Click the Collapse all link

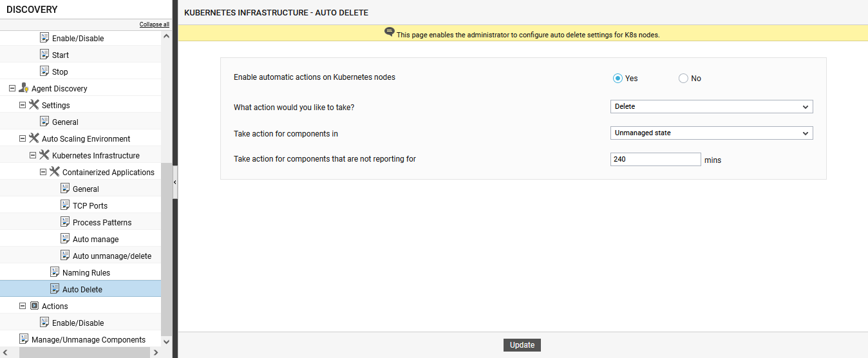point(155,24)
